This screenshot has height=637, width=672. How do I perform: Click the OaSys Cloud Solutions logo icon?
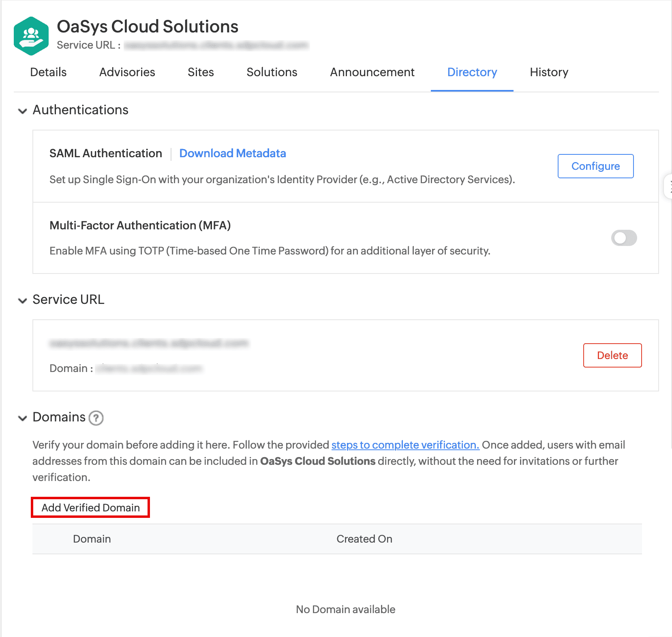click(x=31, y=36)
